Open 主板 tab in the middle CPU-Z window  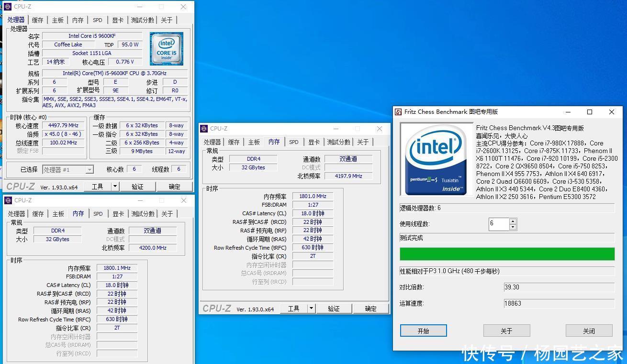click(254, 142)
